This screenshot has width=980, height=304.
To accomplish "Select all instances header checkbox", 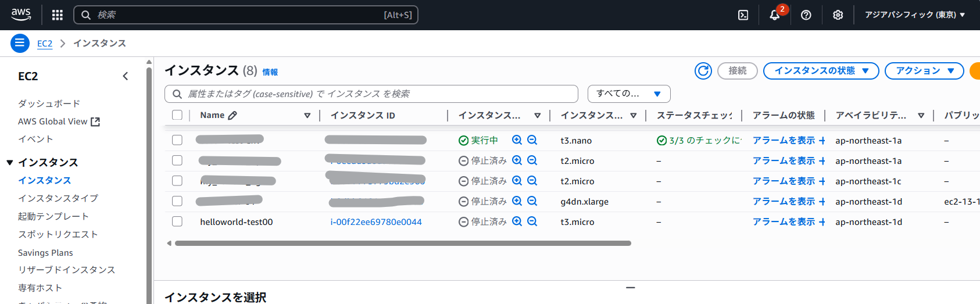I will (x=177, y=115).
